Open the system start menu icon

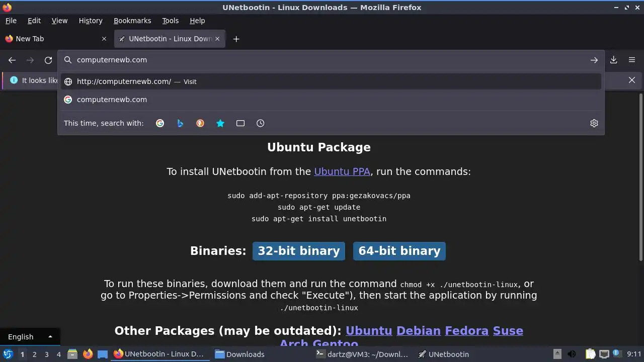tap(8, 354)
